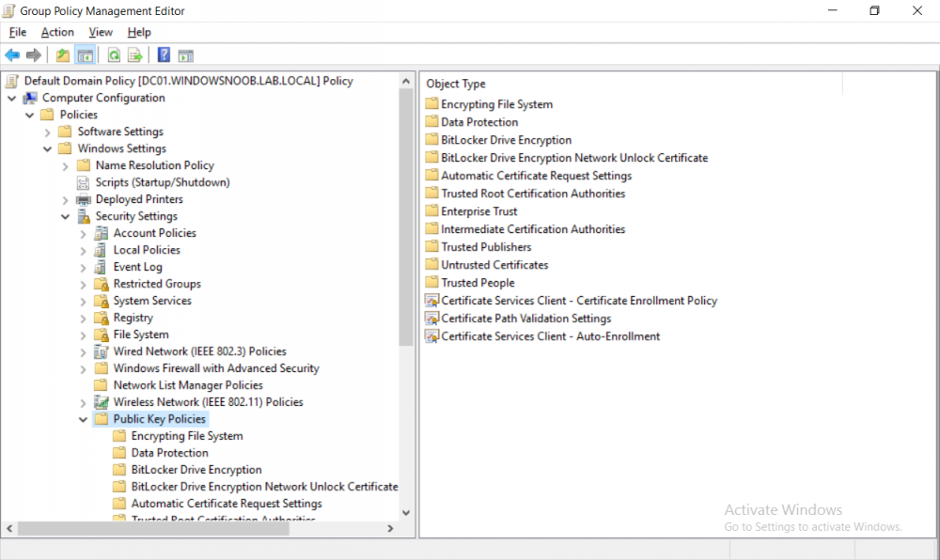
Task: Click the Export List toolbar icon
Action: (135, 55)
